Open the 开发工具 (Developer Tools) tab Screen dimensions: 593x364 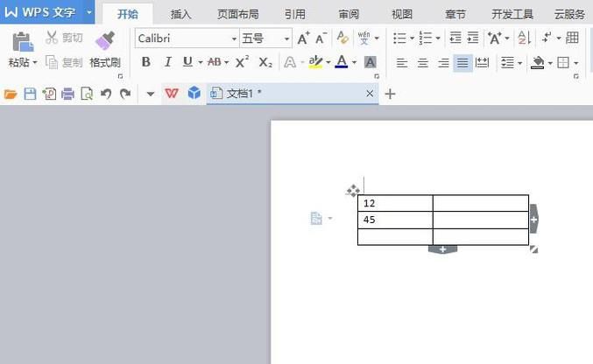pos(512,14)
